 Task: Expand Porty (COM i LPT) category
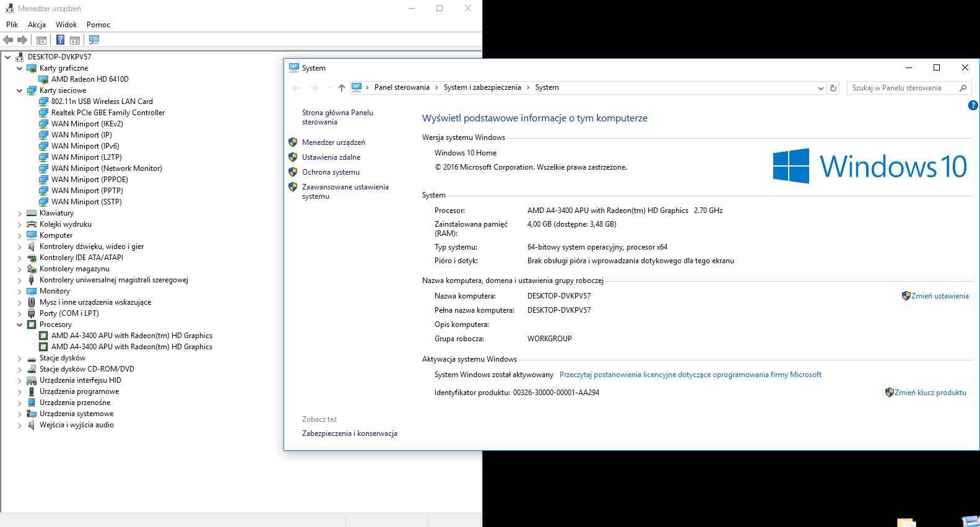tap(19, 313)
